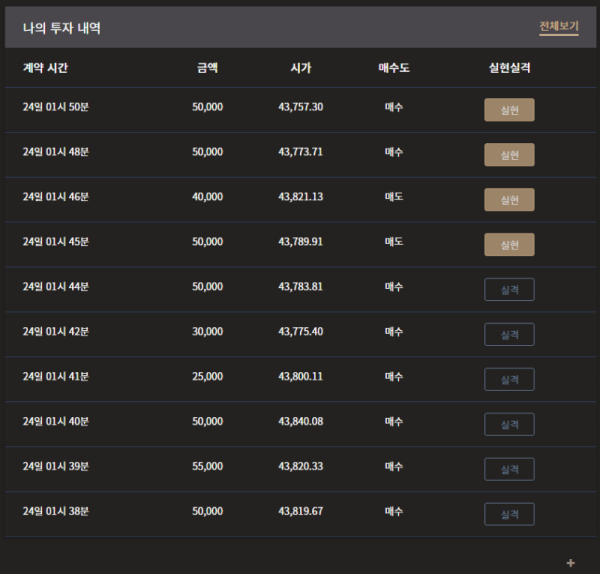Click 실현 button for 01시 46분 row
Viewport: 600px width, 574px height.
pyautogui.click(x=509, y=199)
